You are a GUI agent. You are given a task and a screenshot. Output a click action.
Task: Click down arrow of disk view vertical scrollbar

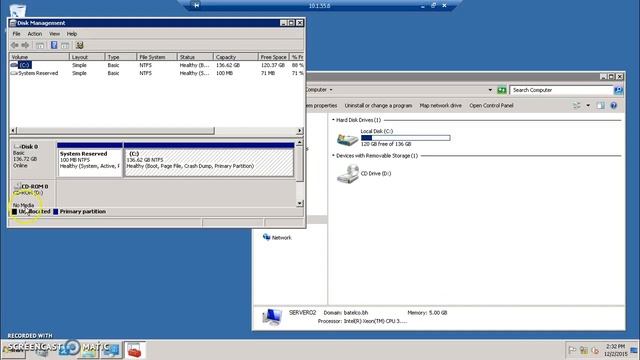(300, 203)
